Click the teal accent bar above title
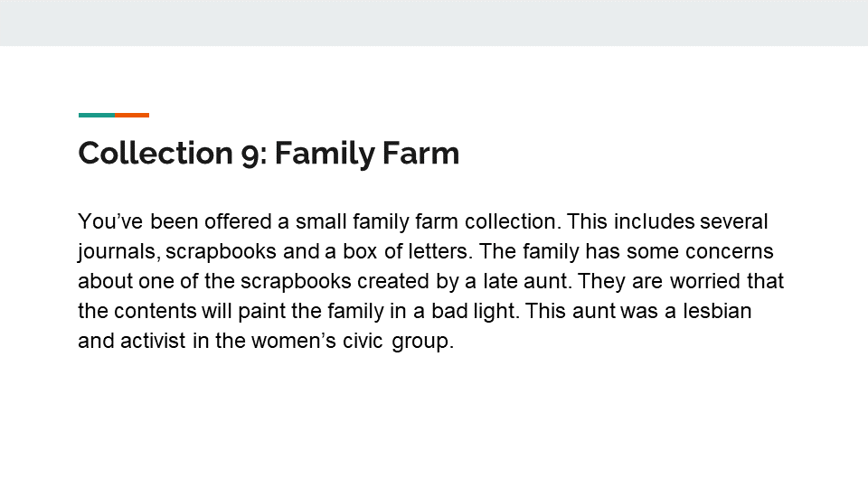Screen dimensions: 868x488 [x=97, y=115]
